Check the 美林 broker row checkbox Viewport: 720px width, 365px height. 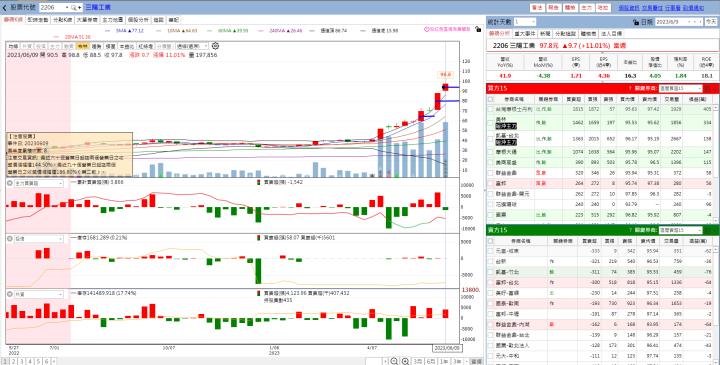[491, 122]
